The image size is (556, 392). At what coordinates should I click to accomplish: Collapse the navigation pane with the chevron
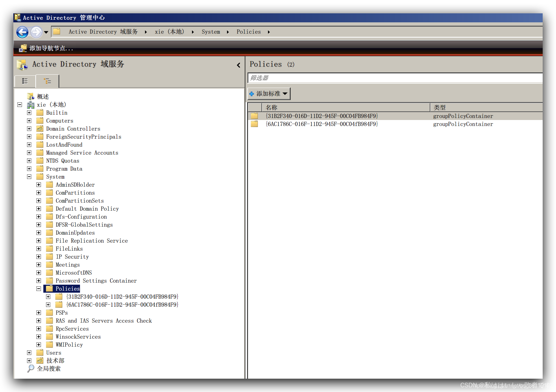239,65
